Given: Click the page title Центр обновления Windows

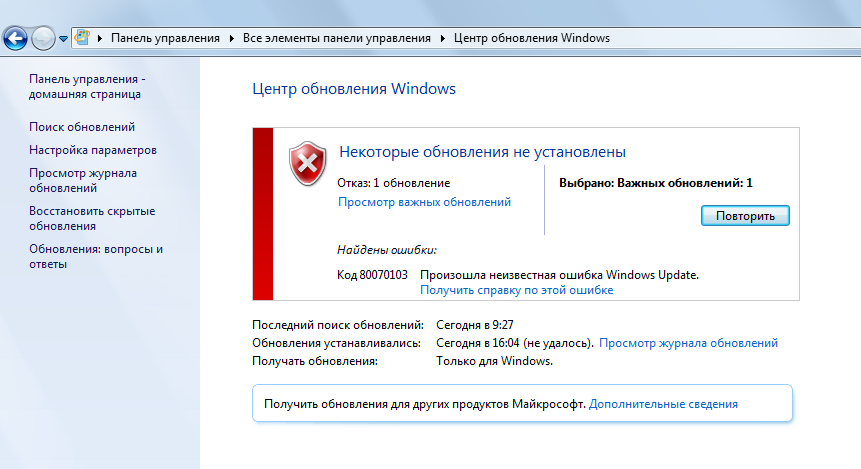Looking at the screenshot, I should click(x=354, y=89).
